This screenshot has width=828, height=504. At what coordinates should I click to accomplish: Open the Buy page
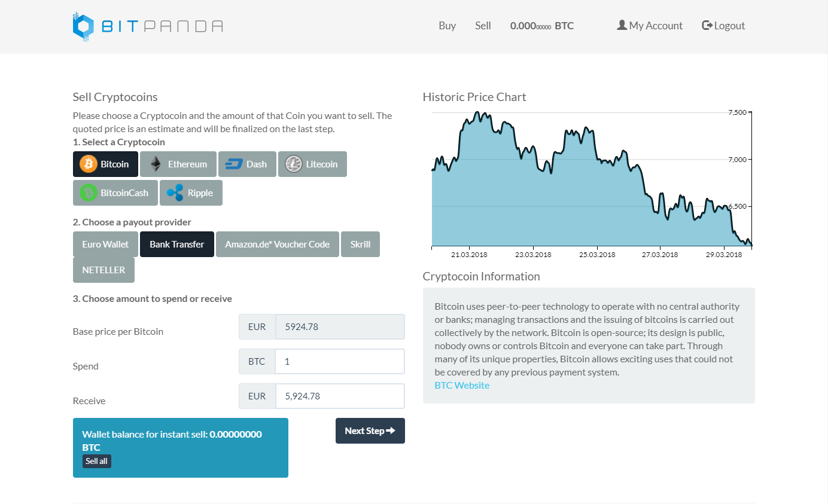(448, 26)
